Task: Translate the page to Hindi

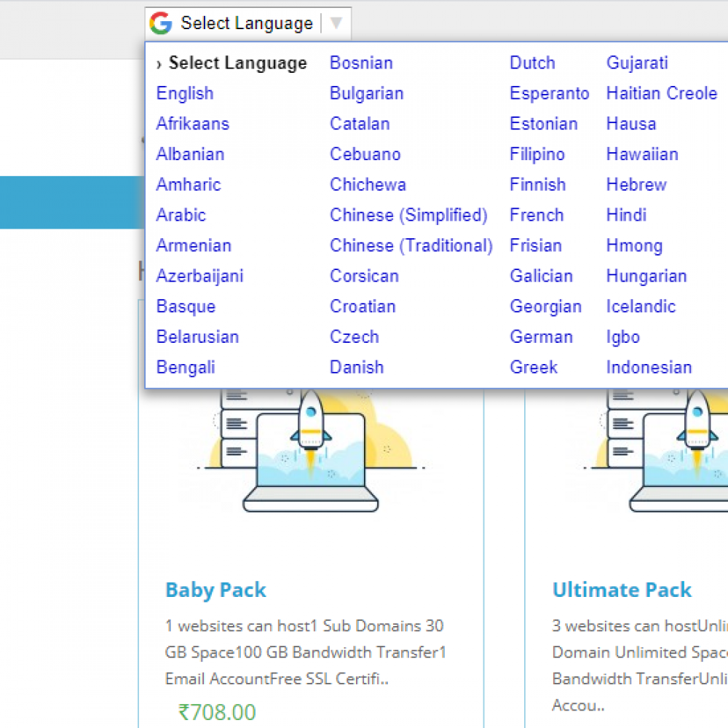Action: [x=625, y=215]
